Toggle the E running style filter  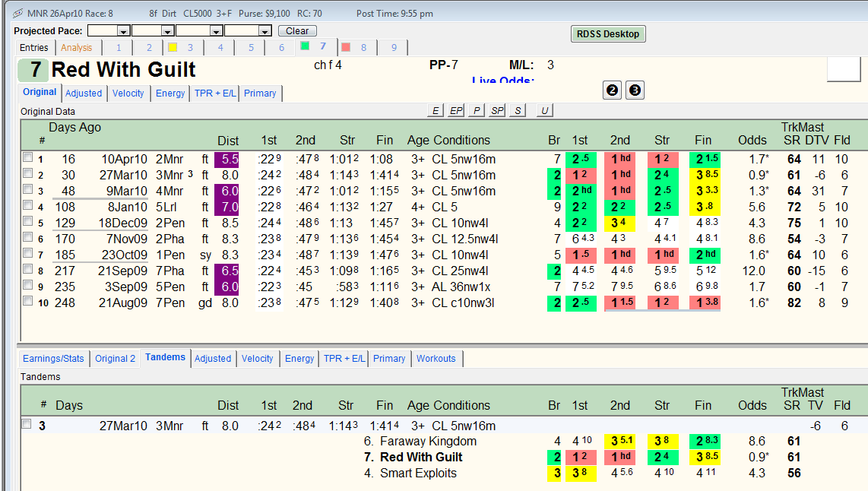[436, 111]
